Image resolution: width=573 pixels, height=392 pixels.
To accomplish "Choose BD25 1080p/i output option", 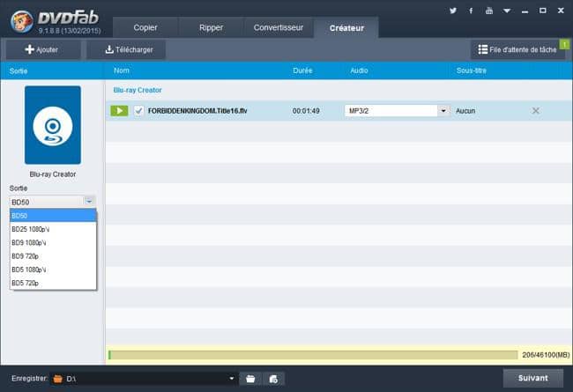I will coord(53,229).
